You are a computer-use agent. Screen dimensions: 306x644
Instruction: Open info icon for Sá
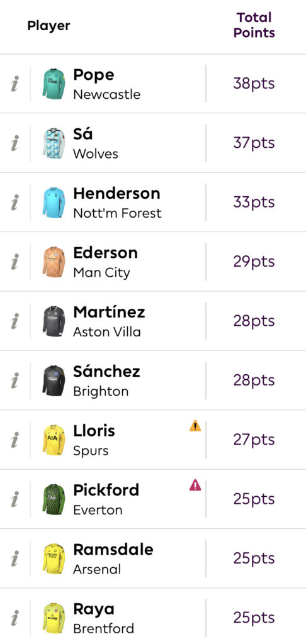(15, 143)
